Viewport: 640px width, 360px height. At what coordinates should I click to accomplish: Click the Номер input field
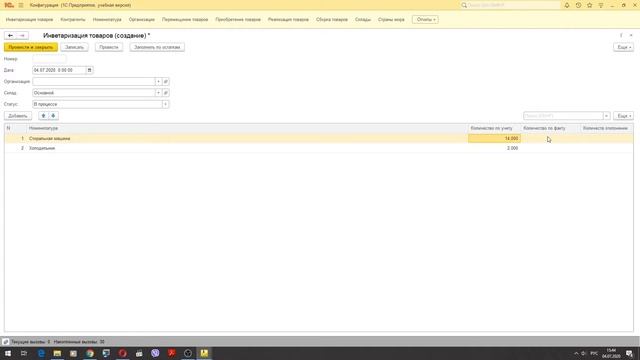[x=49, y=59]
